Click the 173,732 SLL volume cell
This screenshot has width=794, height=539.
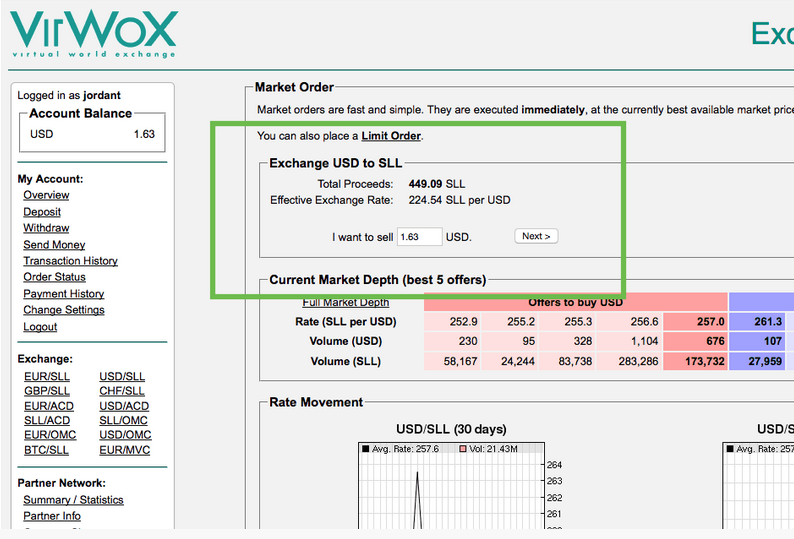pos(695,361)
